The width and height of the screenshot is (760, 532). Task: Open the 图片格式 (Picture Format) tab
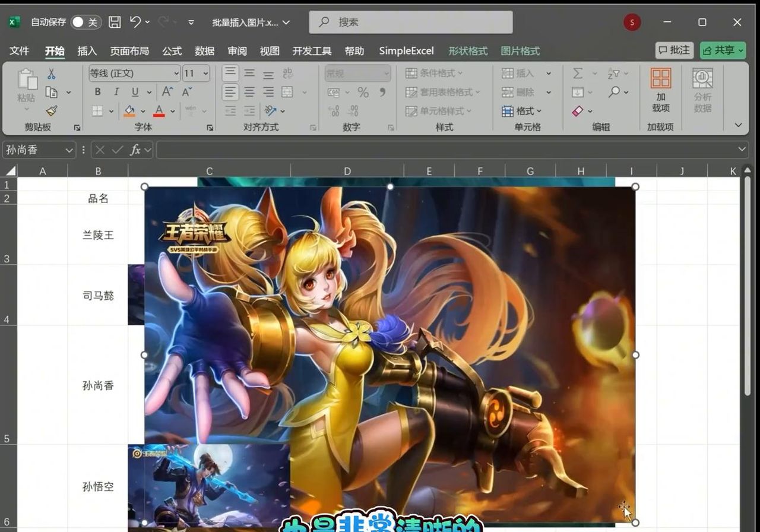click(520, 51)
